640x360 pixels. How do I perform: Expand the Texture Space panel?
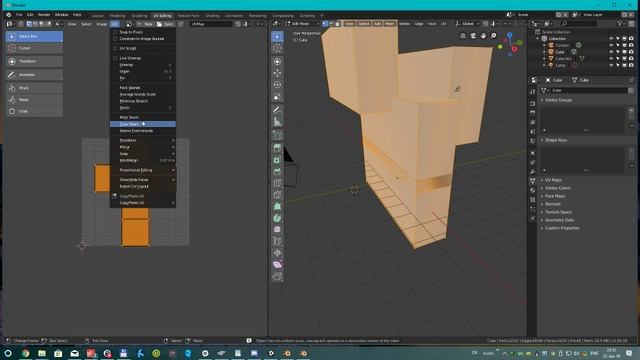tap(558, 212)
